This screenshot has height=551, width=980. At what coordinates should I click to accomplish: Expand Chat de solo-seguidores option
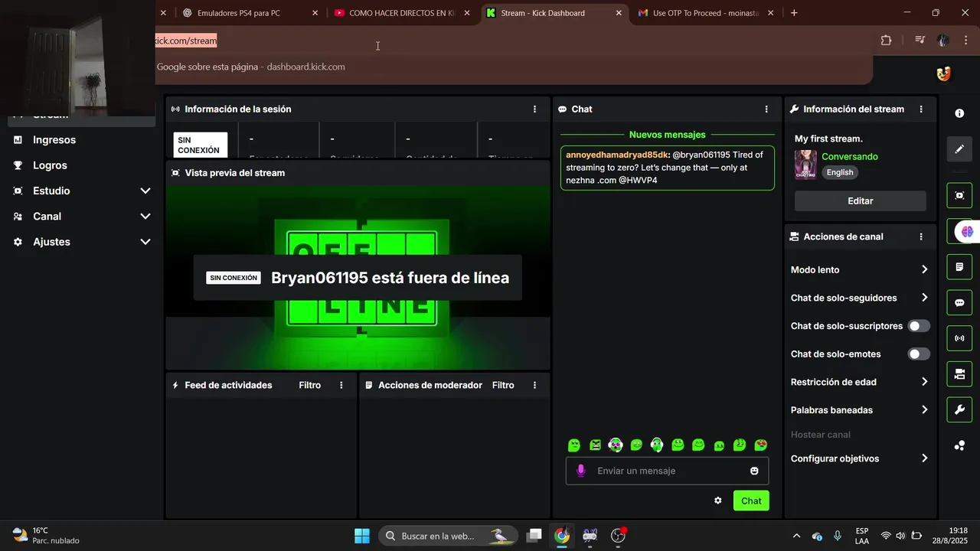860,298
